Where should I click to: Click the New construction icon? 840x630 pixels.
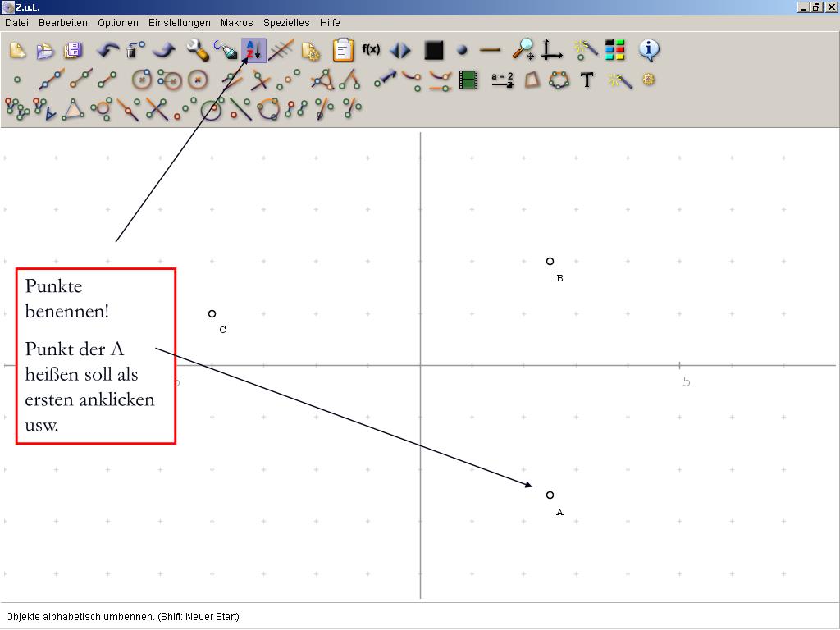pos(18,50)
